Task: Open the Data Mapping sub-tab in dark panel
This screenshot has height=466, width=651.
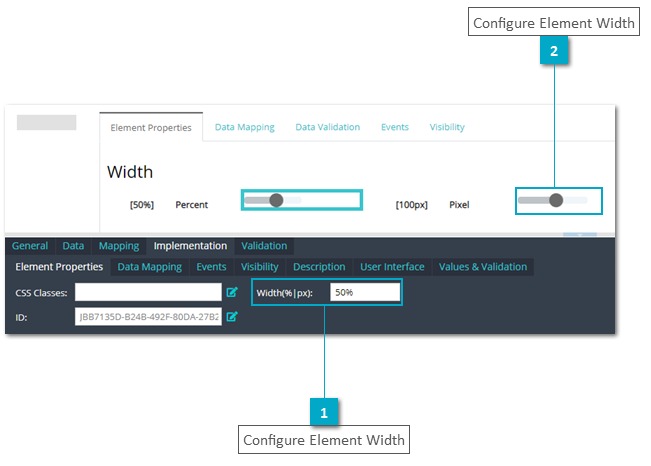Action: click(x=149, y=267)
